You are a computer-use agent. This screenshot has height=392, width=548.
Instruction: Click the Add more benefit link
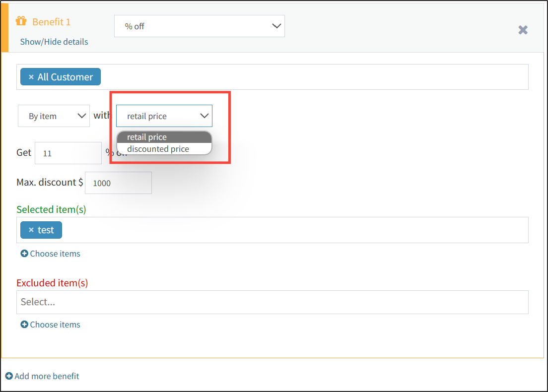click(46, 376)
